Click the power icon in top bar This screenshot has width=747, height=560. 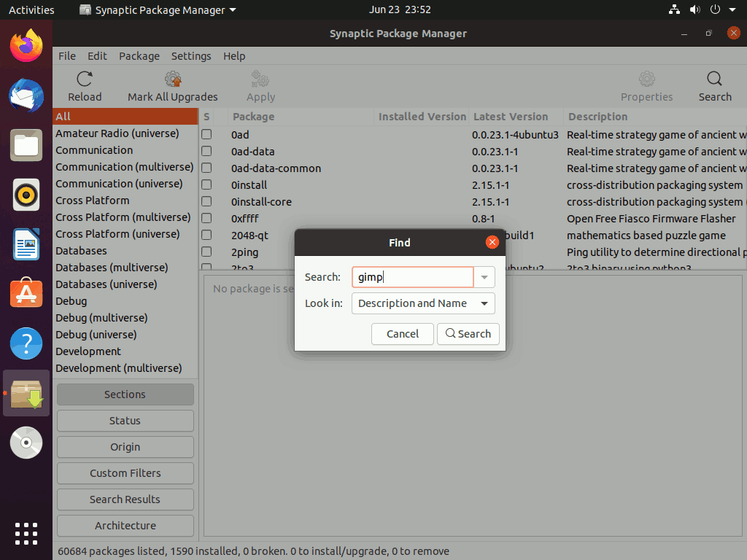[715, 9]
